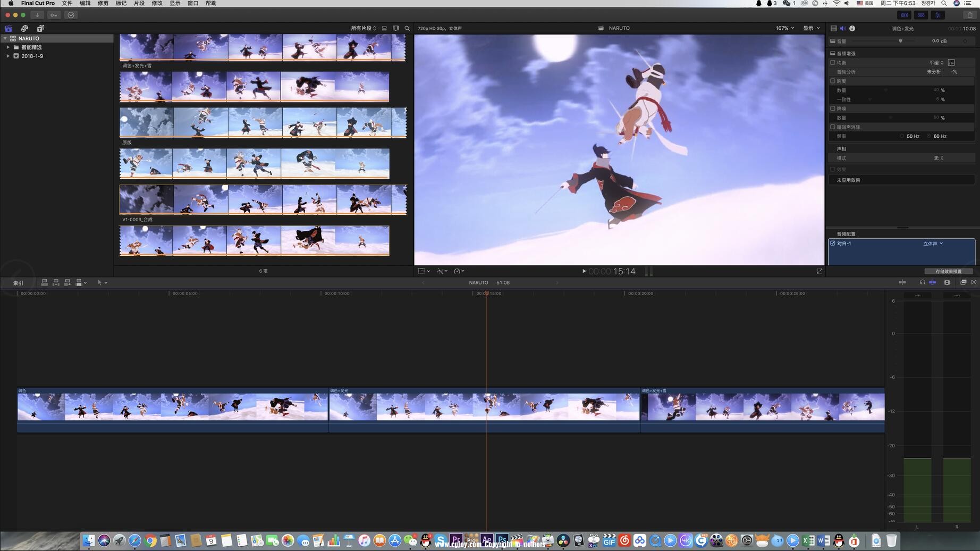Append clip to storyline icon
This screenshot has width=980, height=551.
coord(67,282)
